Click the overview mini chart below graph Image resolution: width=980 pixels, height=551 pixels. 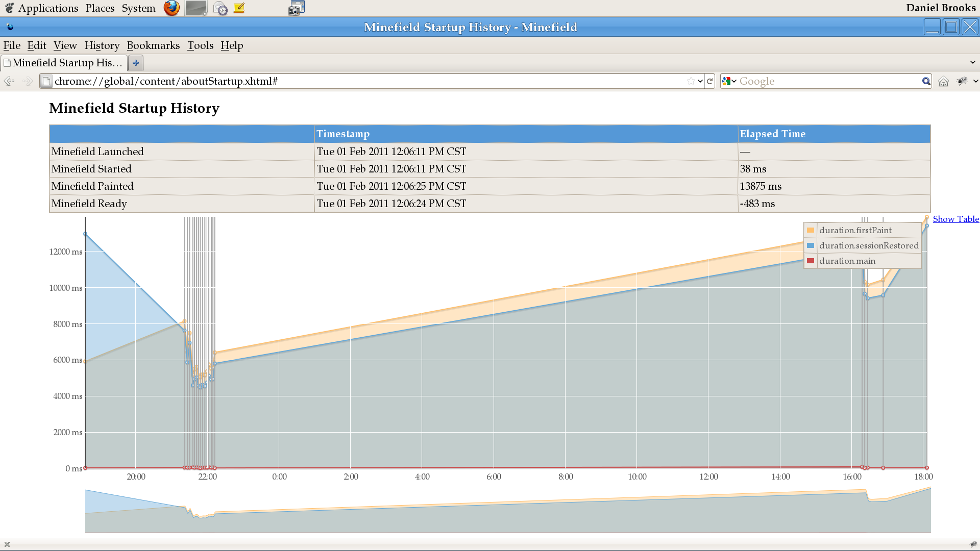(x=508, y=510)
